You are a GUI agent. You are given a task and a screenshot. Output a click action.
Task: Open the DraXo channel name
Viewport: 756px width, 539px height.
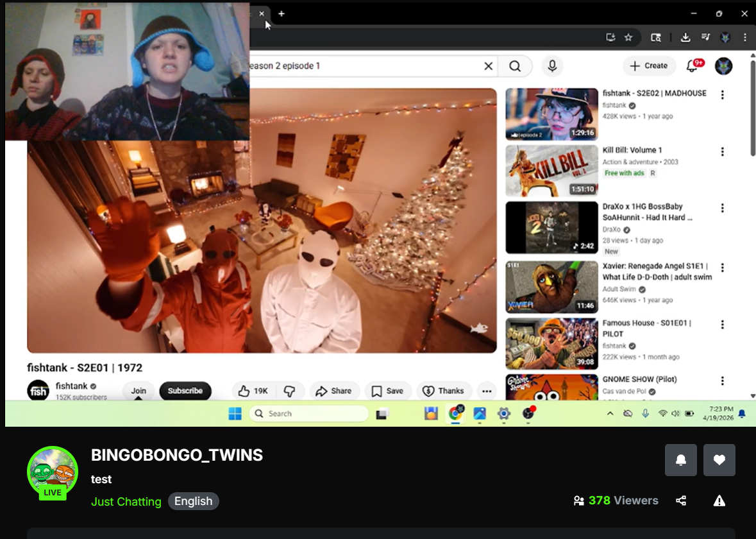[611, 230]
